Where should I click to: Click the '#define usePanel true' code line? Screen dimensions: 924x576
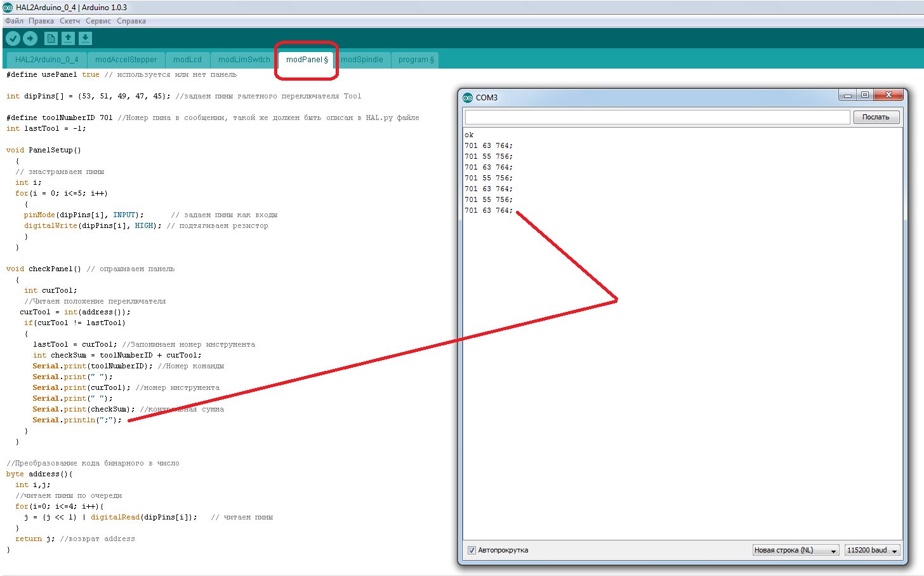[121, 74]
